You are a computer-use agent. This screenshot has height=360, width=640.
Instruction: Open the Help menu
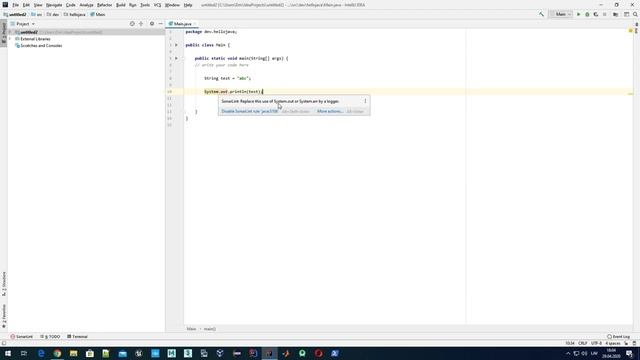[188, 5]
